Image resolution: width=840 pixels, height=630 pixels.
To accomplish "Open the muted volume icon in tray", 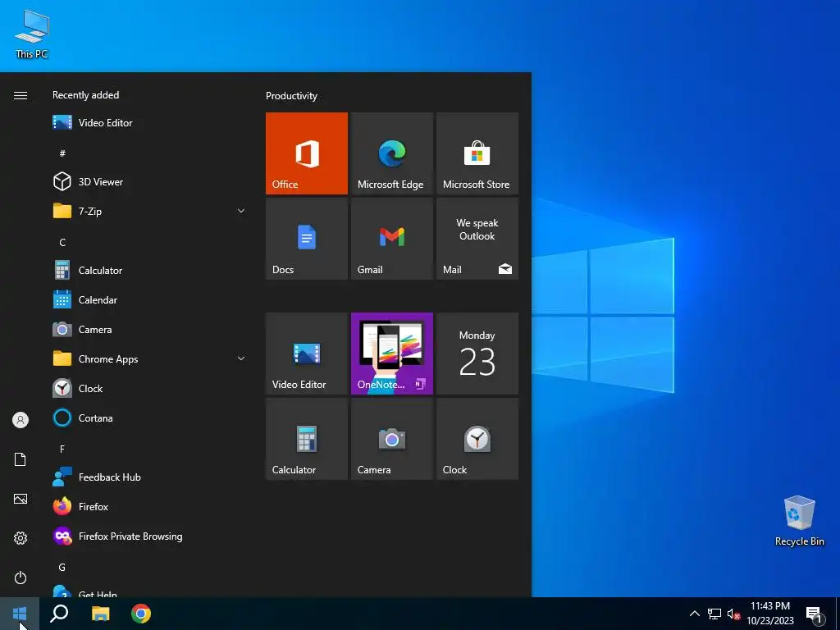I will coord(733,614).
